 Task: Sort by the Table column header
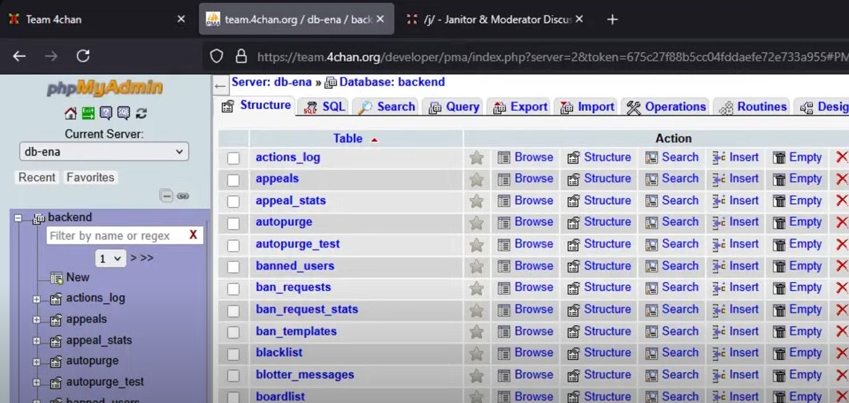348,139
